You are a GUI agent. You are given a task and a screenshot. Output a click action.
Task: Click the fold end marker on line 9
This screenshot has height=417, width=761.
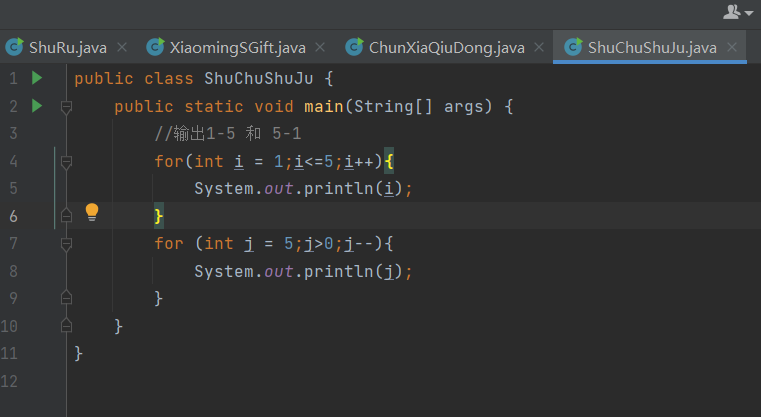pyautogui.click(x=66, y=298)
